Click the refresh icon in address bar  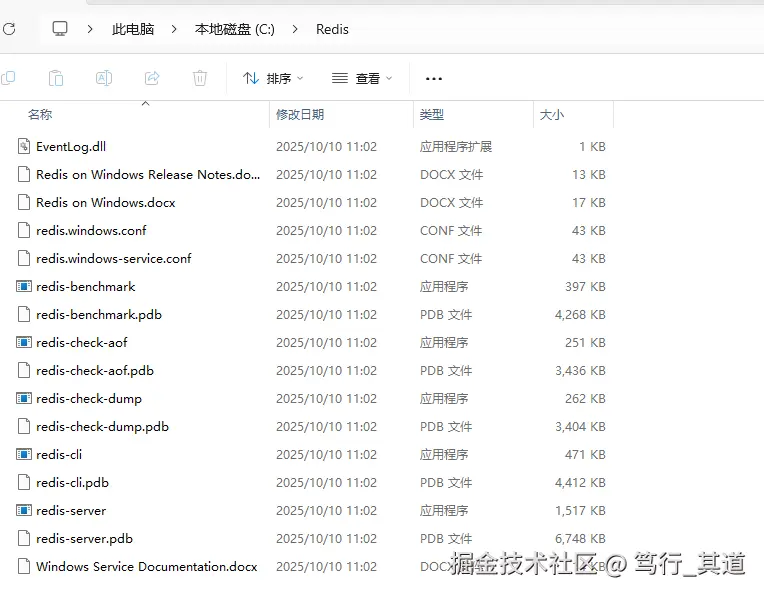[9, 29]
